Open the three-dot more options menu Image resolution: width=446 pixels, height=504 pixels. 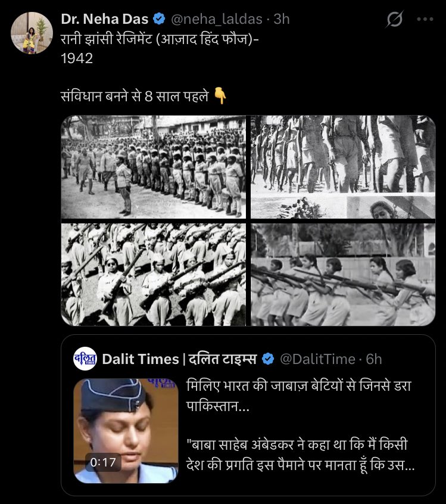tap(425, 19)
